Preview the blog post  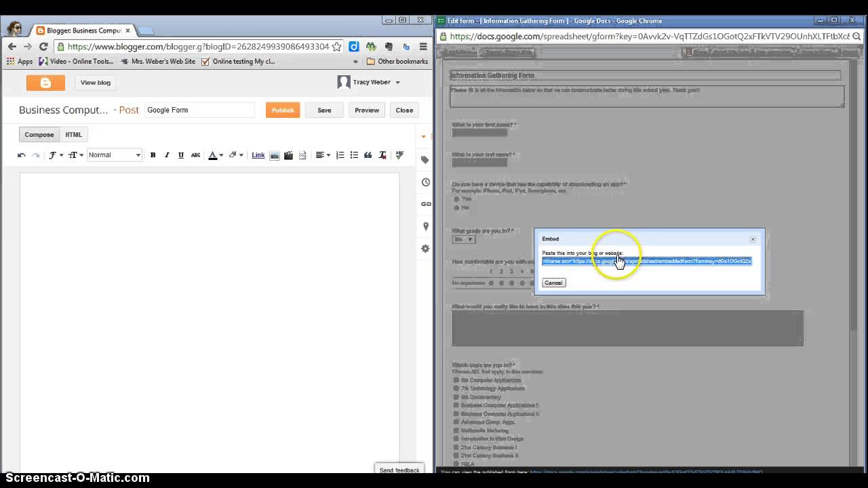[367, 110]
